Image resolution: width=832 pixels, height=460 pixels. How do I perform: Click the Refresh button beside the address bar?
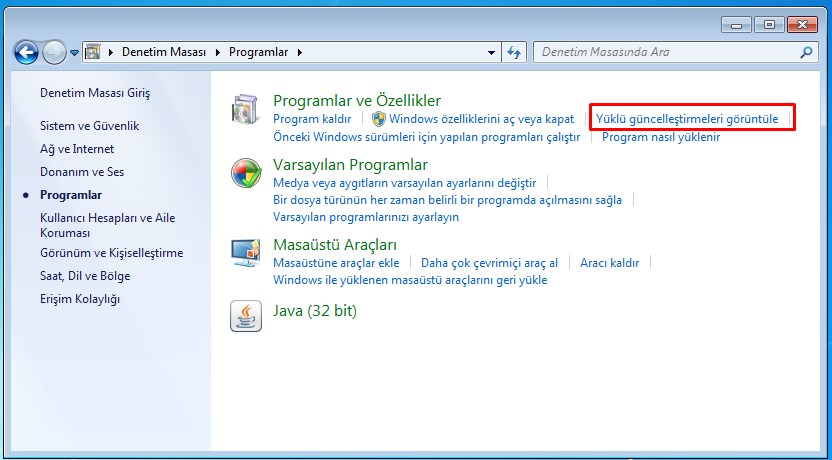point(514,52)
